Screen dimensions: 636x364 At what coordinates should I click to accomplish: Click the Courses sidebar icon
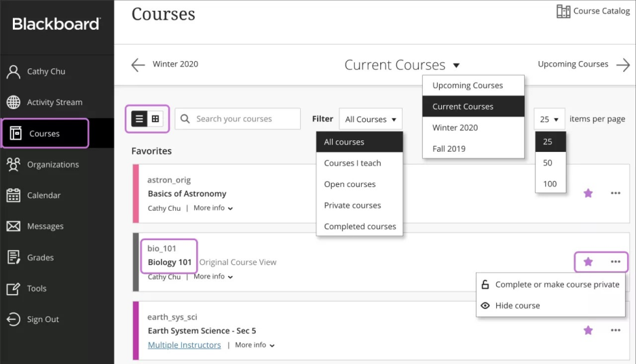(16, 134)
